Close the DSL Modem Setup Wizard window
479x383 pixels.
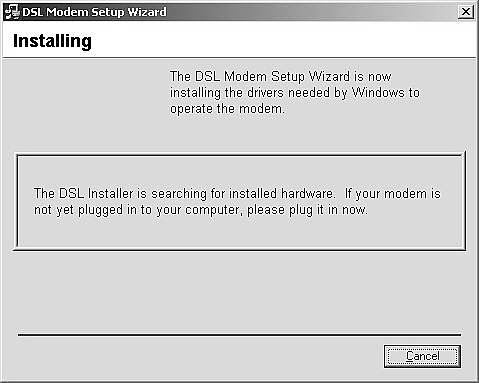click(x=466, y=12)
